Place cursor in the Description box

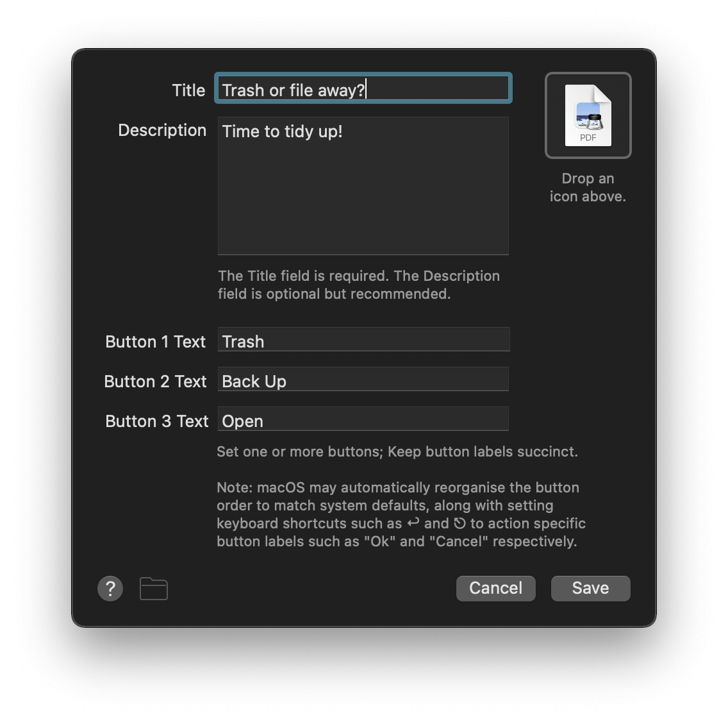click(363, 186)
